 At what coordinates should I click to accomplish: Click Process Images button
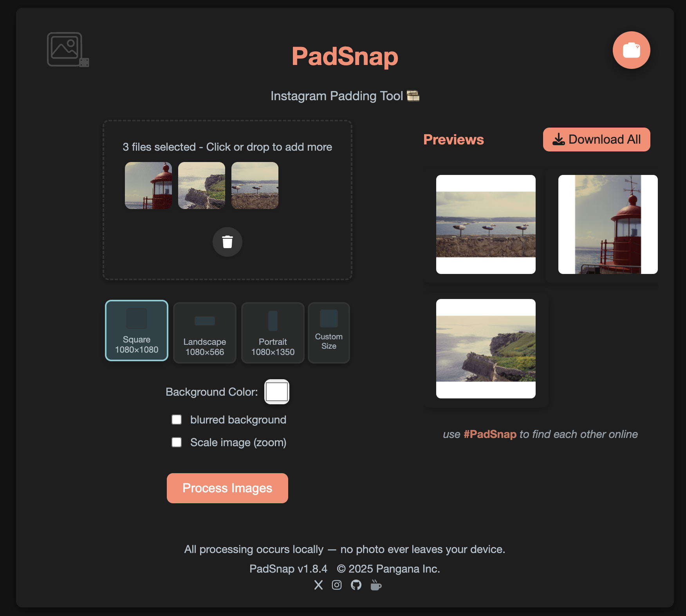click(227, 488)
